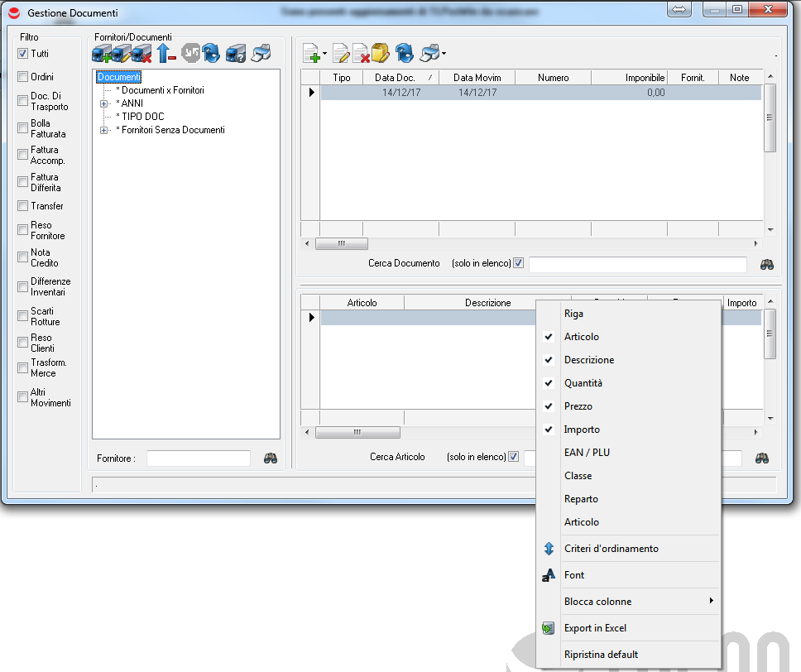The height and width of the screenshot is (672, 801).
Task: Click the edit document pencil icon
Action: 341,55
